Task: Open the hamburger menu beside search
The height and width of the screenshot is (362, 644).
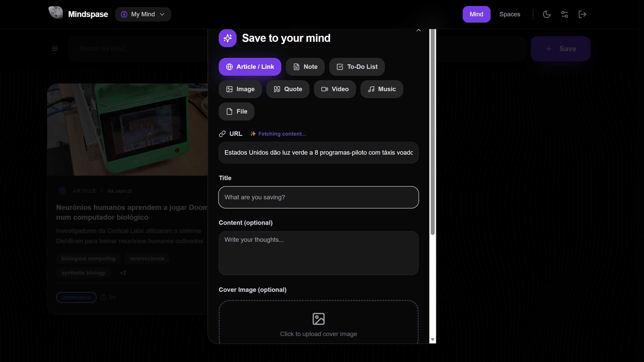Action: coord(55,49)
